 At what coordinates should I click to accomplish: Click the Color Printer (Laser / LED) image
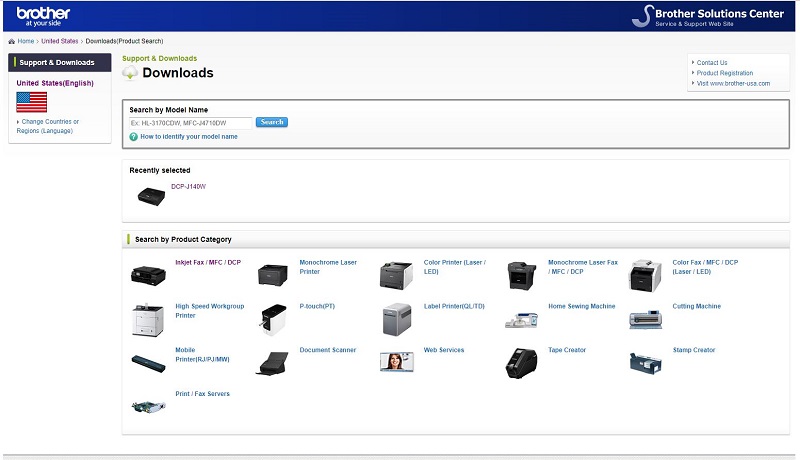click(396, 275)
